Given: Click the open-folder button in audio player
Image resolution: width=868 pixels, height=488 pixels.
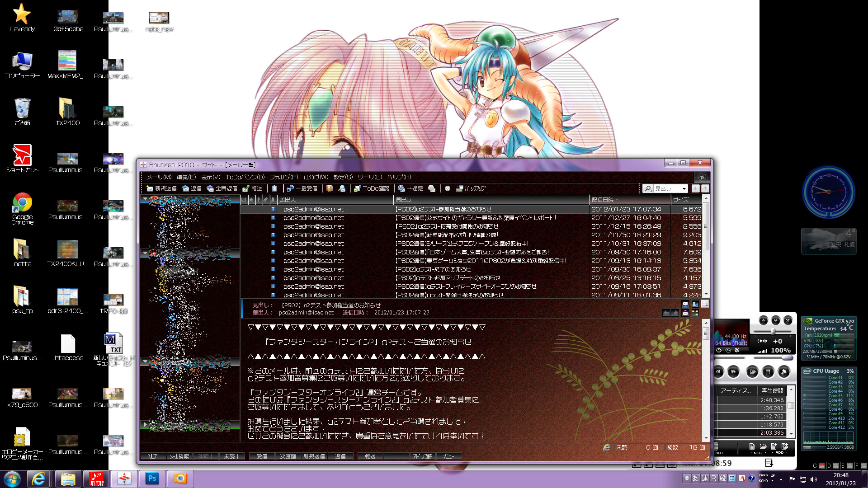Looking at the screenshot, I should (752, 372).
